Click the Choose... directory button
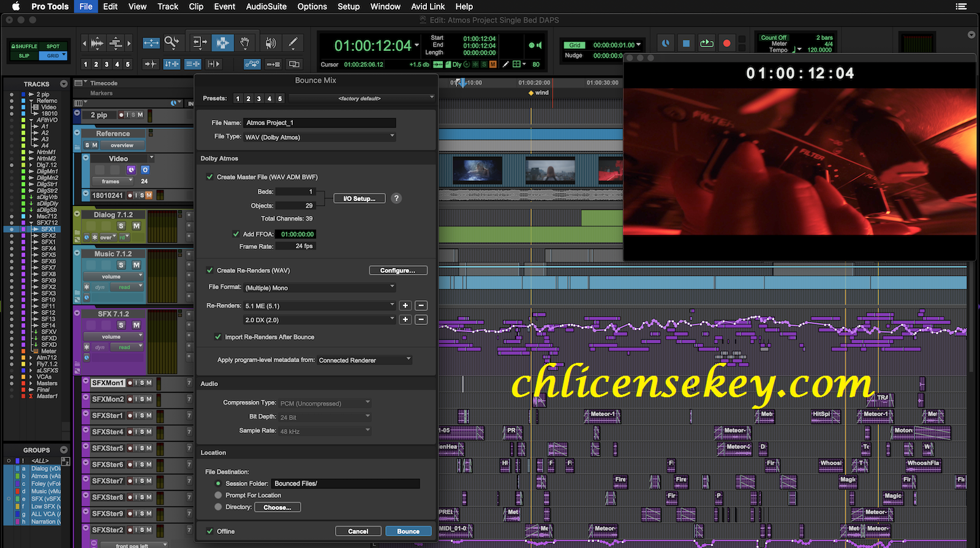 [x=277, y=507]
